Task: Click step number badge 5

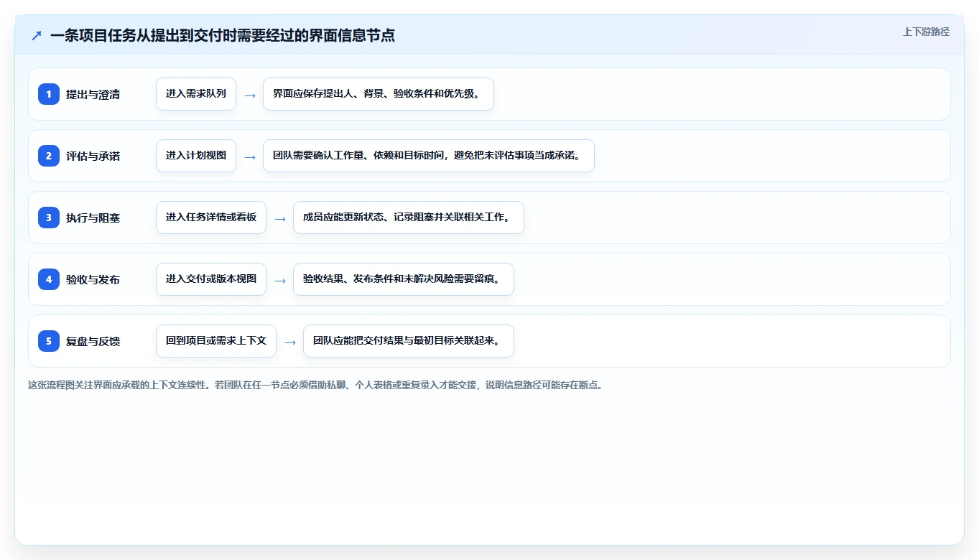Action: point(49,341)
